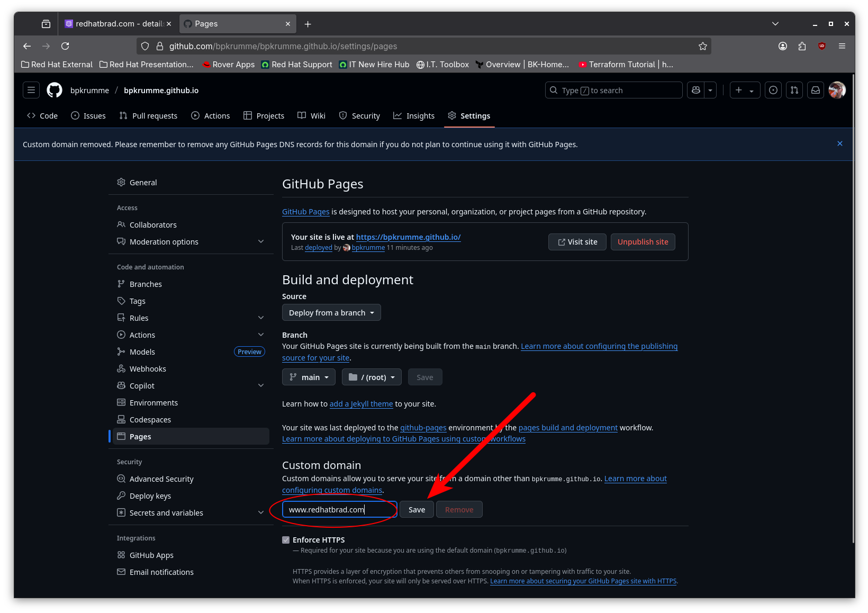Open the Security repository tab
The width and height of the screenshot is (868, 613).
pos(359,116)
